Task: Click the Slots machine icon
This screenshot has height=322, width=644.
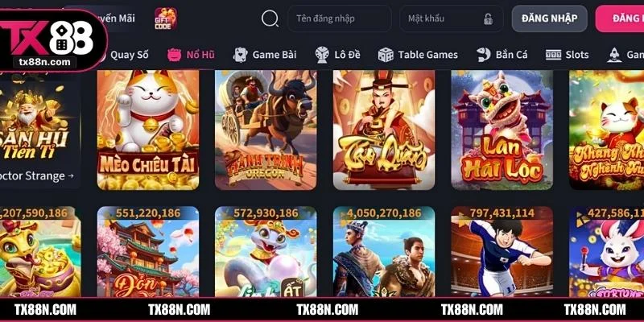Action: tap(553, 55)
